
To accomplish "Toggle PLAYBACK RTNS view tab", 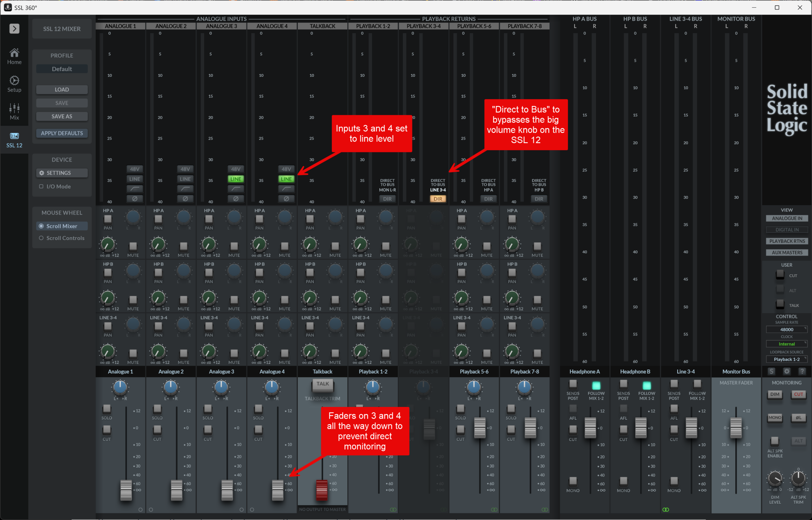I will [x=787, y=241].
